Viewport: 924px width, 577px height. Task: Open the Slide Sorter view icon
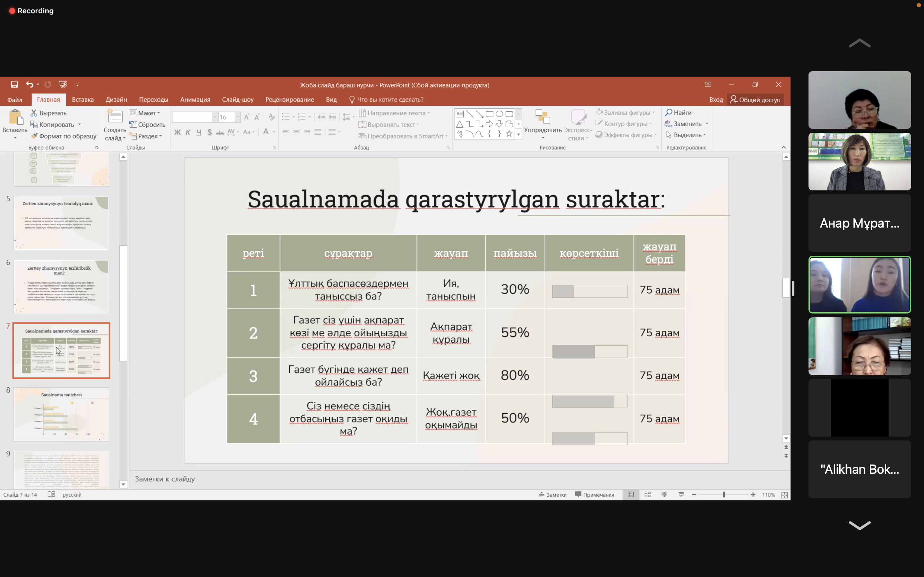tap(647, 495)
